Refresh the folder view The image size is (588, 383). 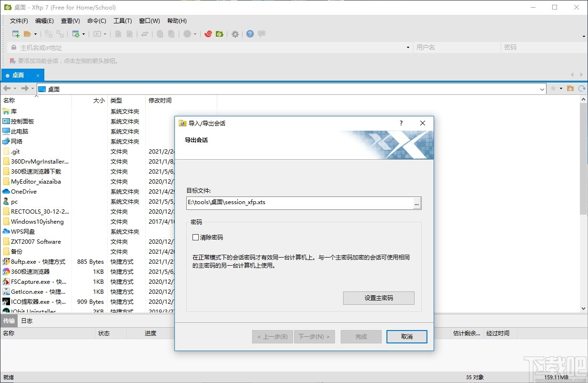[582, 89]
